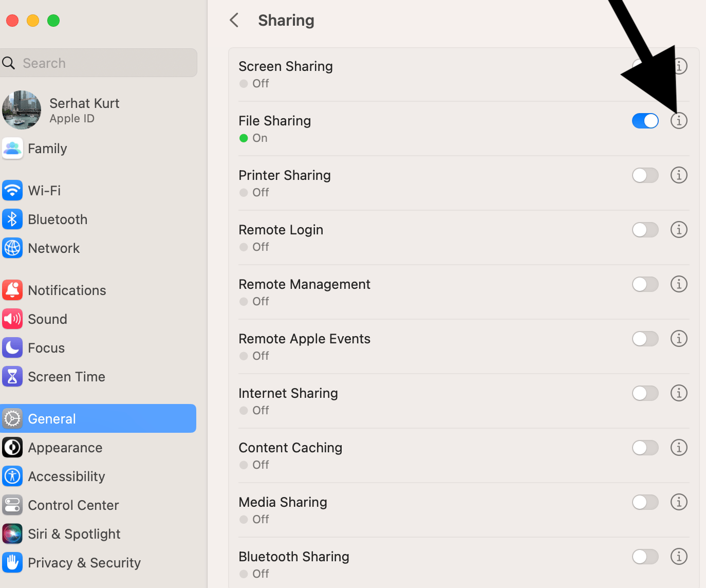Open Appearance settings pane
The height and width of the screenshot is (588, 706).
tap(98, 448)
